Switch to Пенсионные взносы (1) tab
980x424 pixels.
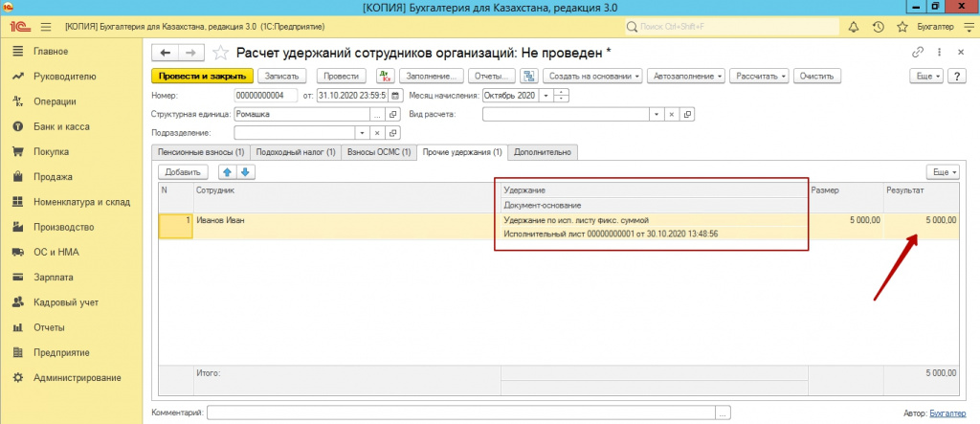(x=201, y=152)
